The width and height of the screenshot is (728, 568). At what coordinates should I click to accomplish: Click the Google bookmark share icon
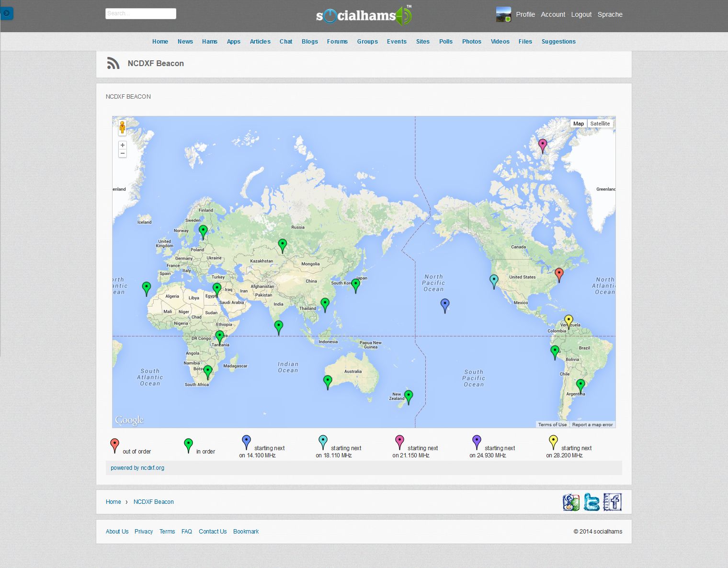571,502
